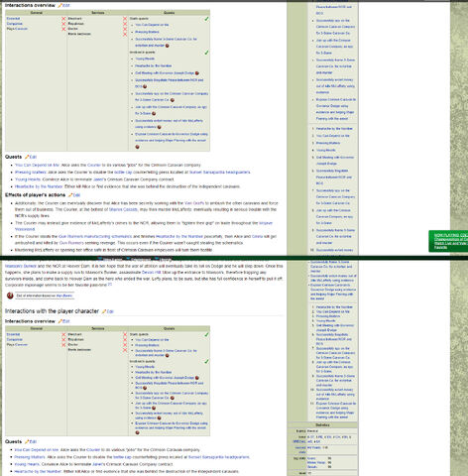Open the Mason's Bunker link before 'and the NCR'
This screenshot has height=476, width=468.
click(x=21, y=266)
